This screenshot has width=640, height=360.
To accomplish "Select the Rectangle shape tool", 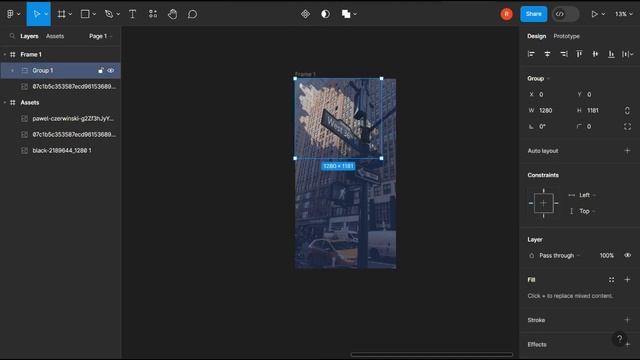I will [85, 14].
